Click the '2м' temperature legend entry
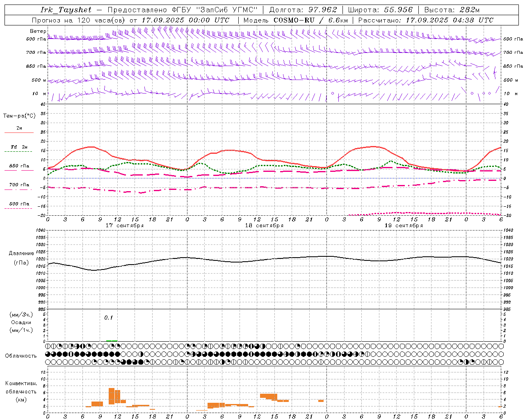 (19, 128)
